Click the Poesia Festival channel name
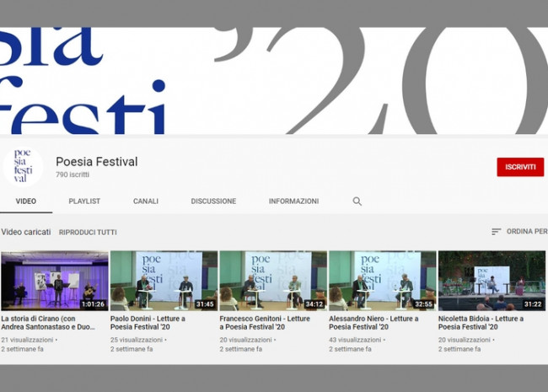This screenshot has height=392, width=548. tap(96, 161)
